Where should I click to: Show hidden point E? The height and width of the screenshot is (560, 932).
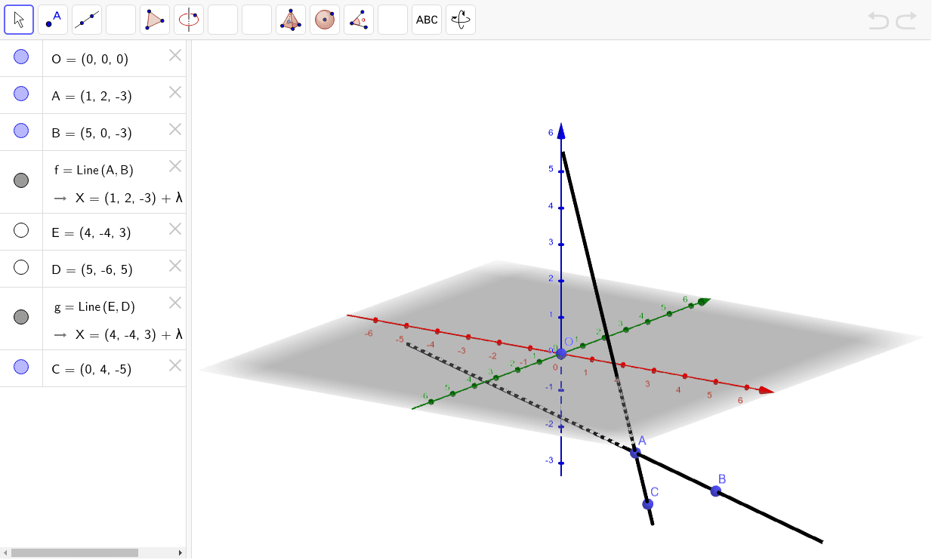coord(21,230)
